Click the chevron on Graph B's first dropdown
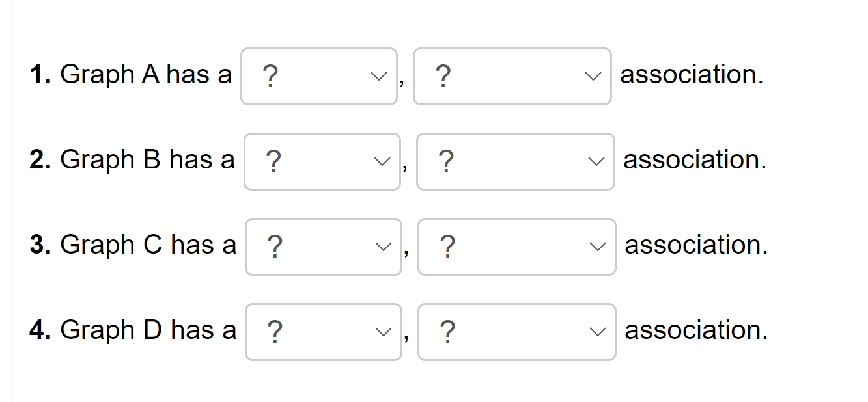Screen dimensions: 868x402 tap(383, 162)
